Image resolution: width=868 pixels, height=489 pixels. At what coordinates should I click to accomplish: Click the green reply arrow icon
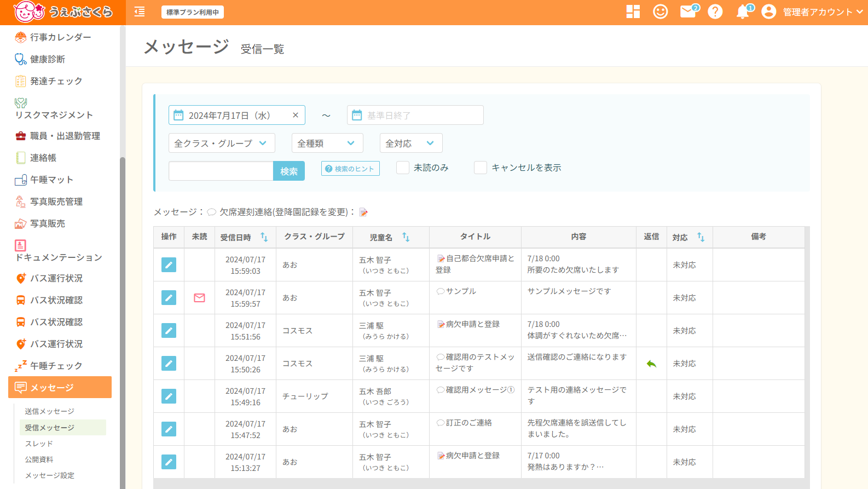(651, 364)
